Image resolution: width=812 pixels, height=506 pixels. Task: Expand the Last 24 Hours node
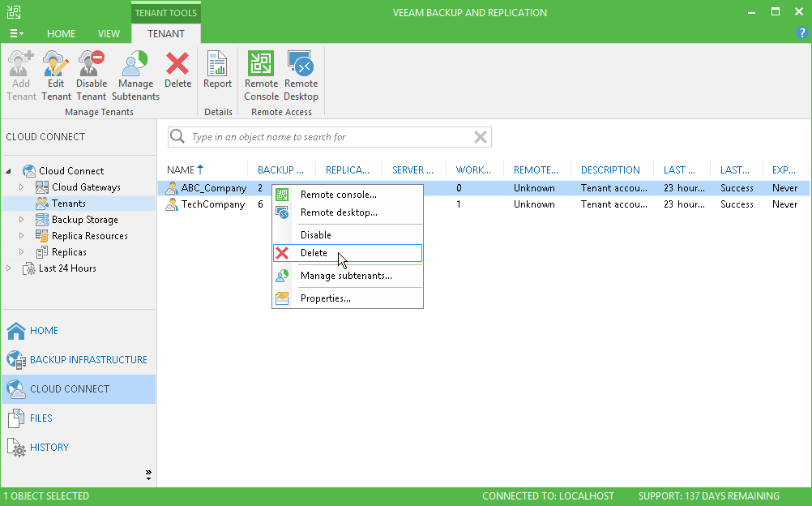(x=8, y=268)
